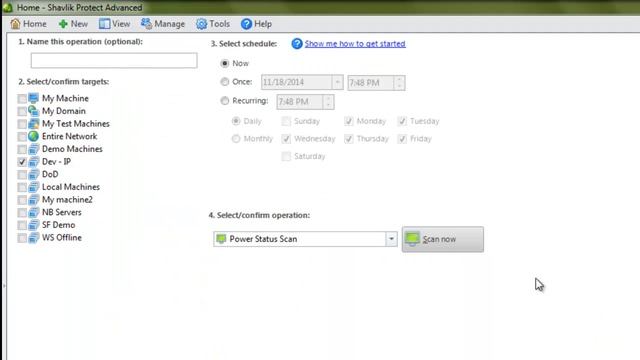640x360 pixels.
Task: Open the Once date picker dropdown
Action: (x=337, y=82)
